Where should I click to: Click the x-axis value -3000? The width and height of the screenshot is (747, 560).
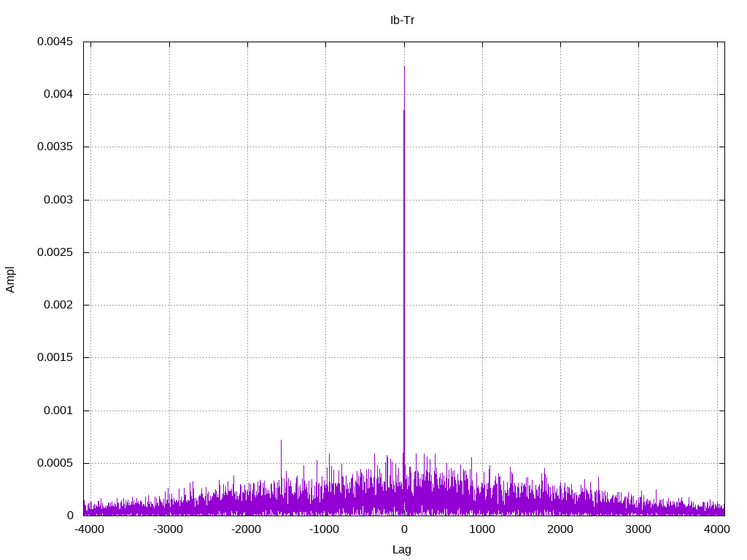click(x=168, y=529)
